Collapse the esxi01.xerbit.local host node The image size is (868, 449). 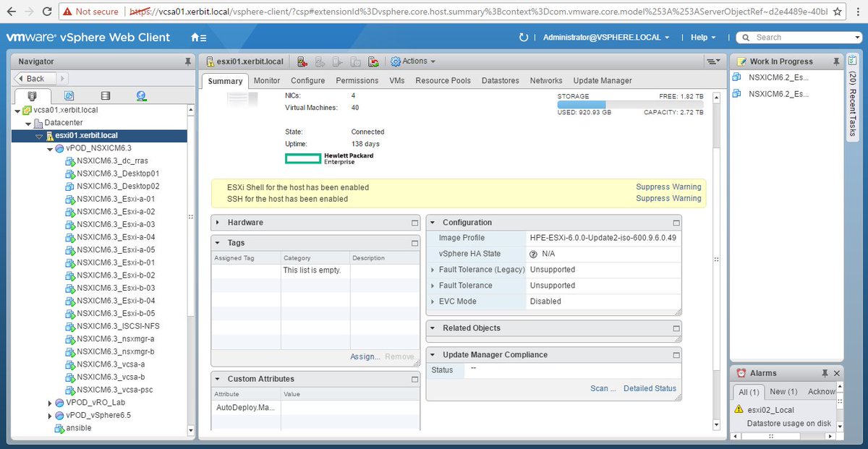click(x=40, y=136)
